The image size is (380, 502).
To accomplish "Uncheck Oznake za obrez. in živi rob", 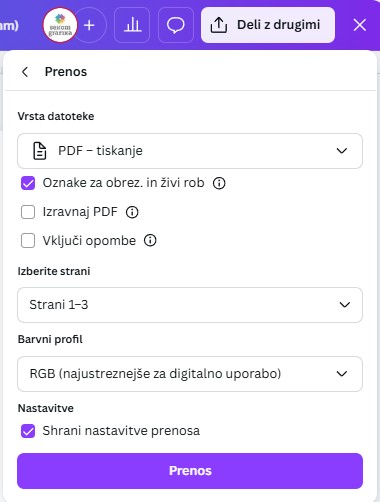I will tap(28, 183).
